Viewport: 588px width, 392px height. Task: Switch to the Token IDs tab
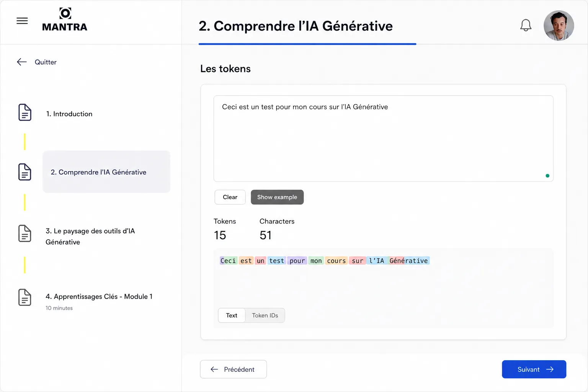pyautogui.click(x=265, y=315)
